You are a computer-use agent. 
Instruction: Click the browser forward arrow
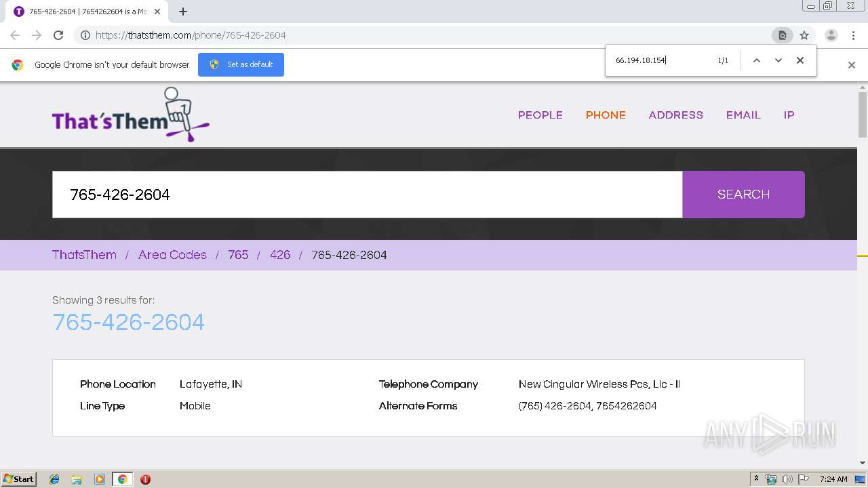pyautogui.click(x=37, y=35)
